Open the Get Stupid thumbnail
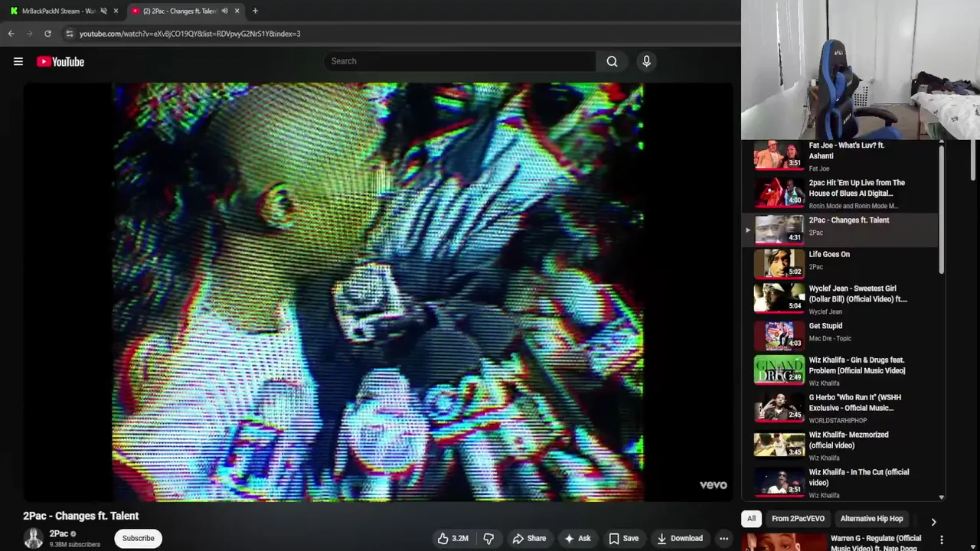 coord(779,334)
